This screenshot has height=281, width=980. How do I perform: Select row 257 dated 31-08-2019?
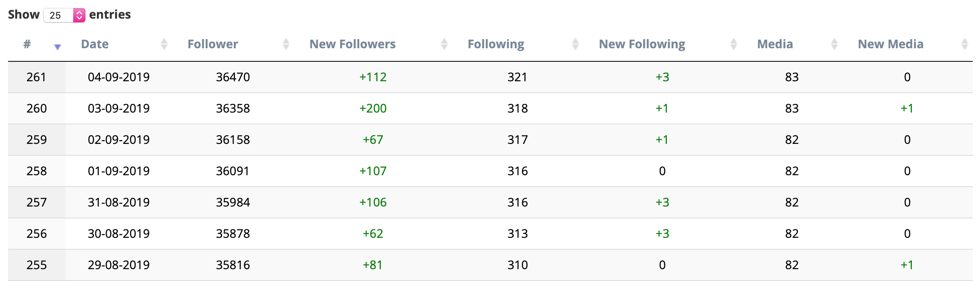tap(490, 202)
